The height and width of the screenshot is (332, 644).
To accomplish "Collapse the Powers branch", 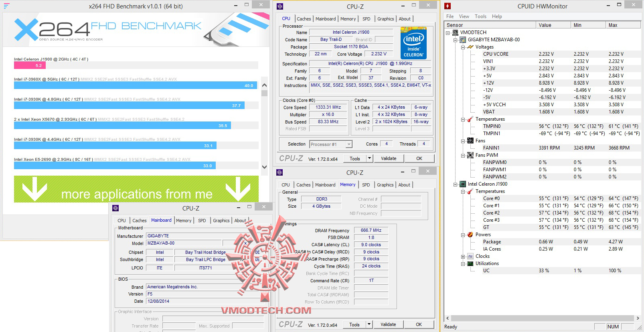I will click(463, 235).
